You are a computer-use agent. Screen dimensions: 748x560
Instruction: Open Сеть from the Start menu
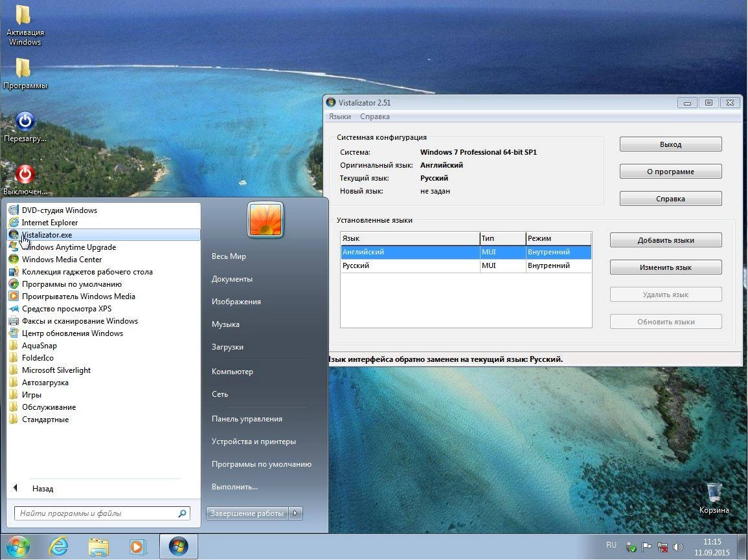pyautogui.click(x=220, y=394)
